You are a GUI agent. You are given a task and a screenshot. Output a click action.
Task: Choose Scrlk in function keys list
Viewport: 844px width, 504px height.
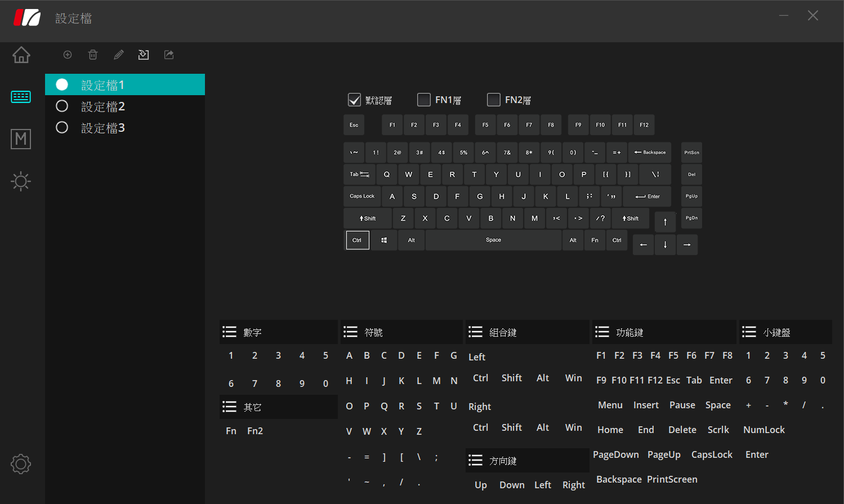tap(718, 430)
